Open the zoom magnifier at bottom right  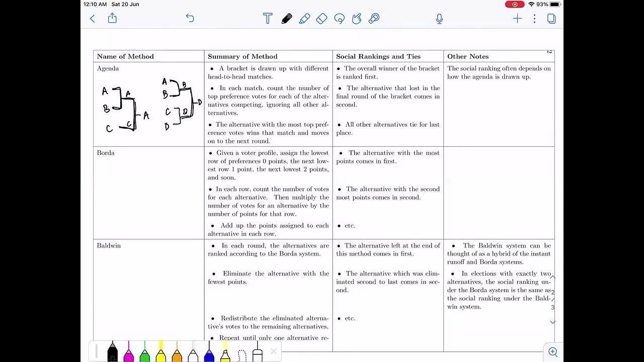[x=553, y=352]
